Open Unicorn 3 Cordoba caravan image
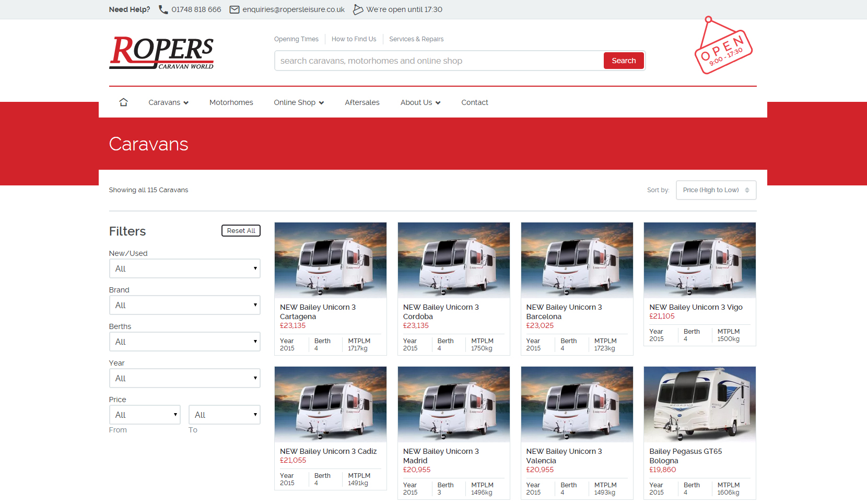The height and width of the screenshot is (504, 867). (x=454, y=260)
